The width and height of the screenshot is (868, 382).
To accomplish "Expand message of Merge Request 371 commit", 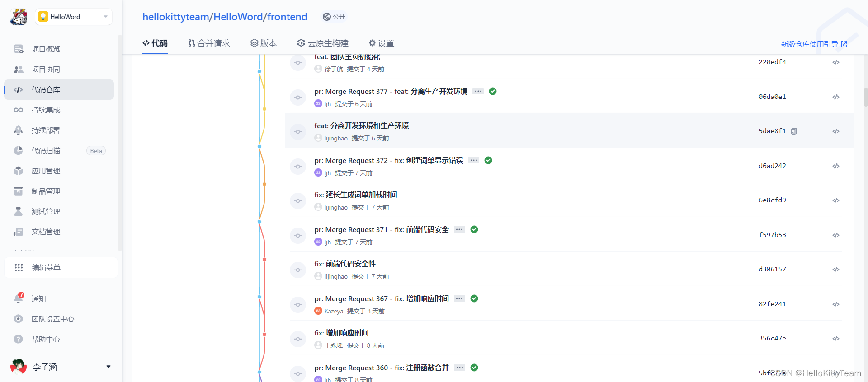I will pos(459,229).
